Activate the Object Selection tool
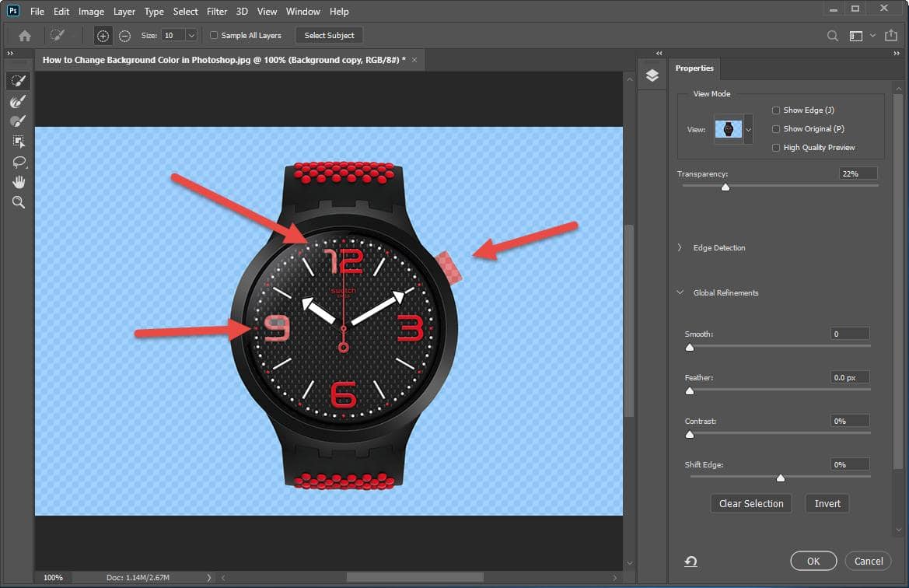 click(17, 141)
